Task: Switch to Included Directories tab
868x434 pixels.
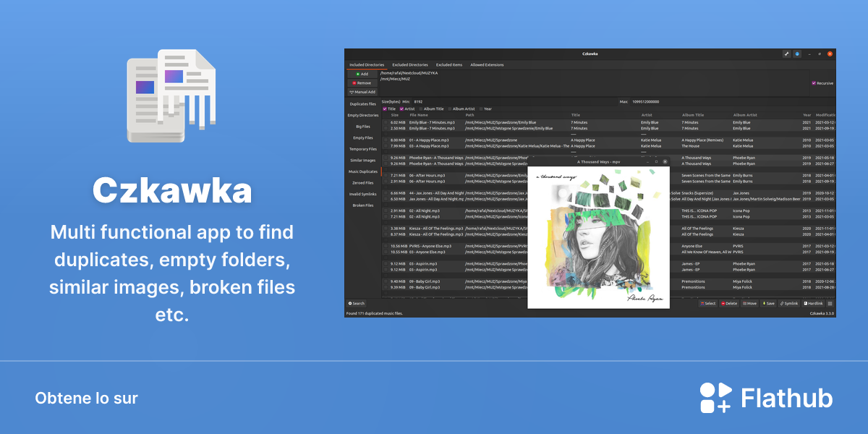Action: click(x=367, y=65)
